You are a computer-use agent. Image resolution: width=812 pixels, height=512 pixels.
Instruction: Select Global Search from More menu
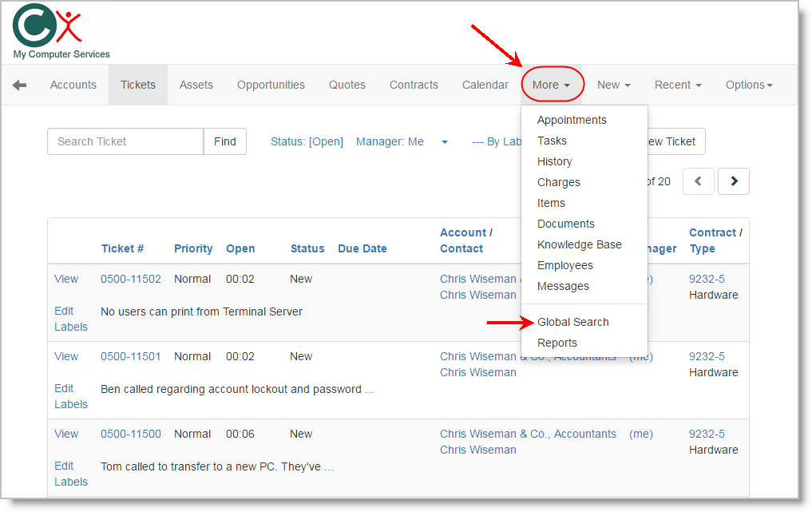(x=572, y=322)
